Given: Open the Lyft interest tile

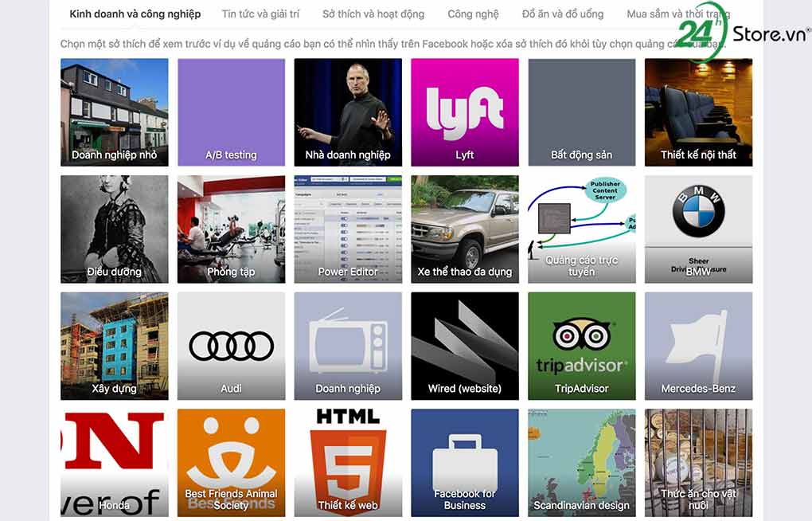Looking at the screenshot, I should pos(465,112).
